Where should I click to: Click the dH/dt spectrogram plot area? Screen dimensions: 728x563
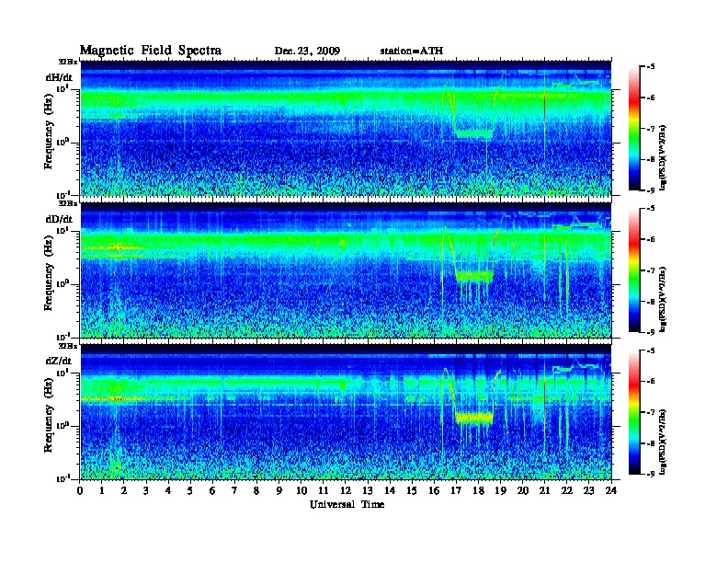pos(346,128)
